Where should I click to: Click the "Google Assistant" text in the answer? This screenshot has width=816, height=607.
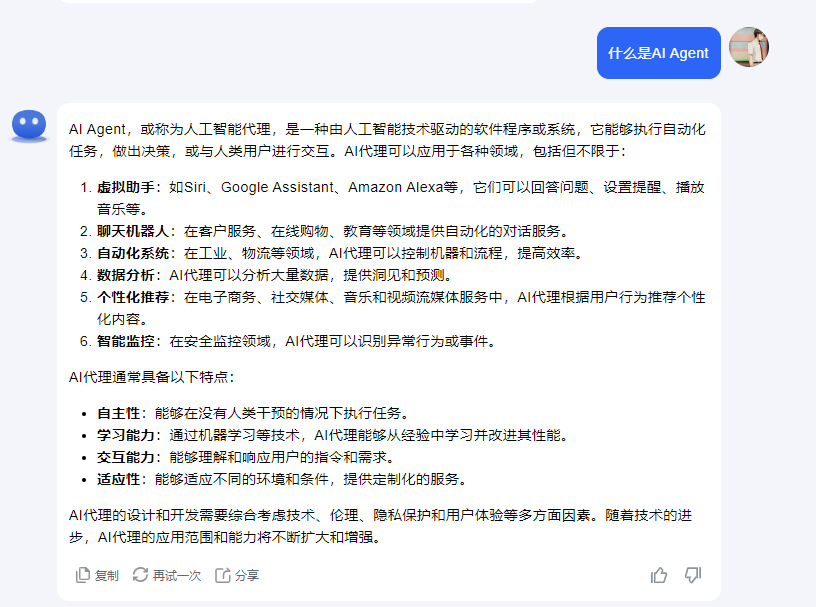click(x=278, y=187)
